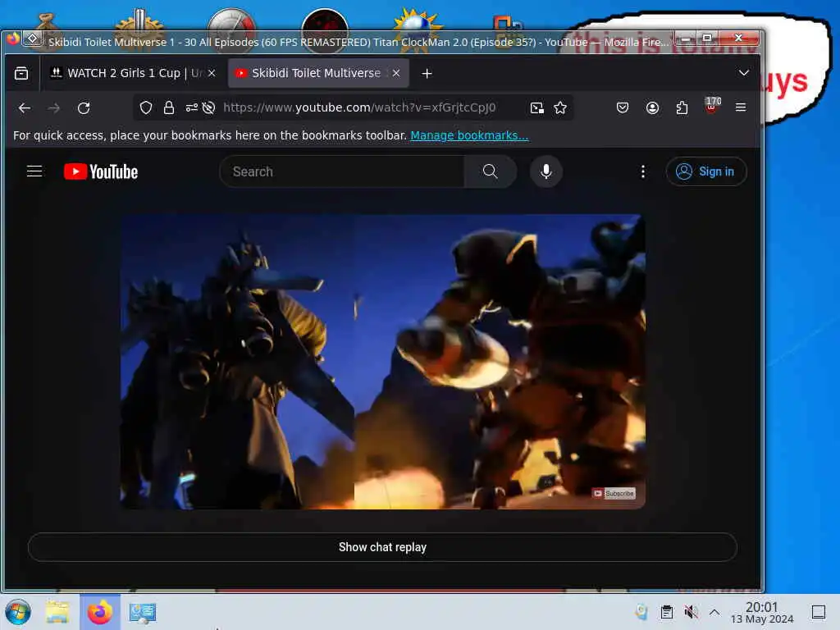Click the Subscribe watermark on video
The height and width of the screenshot is (630, 840).
coord(614,493)
